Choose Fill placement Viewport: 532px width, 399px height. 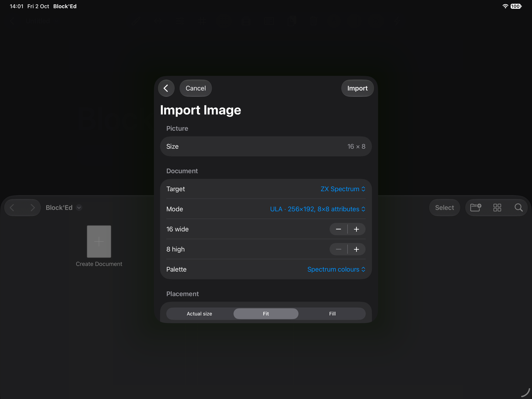tap(332, 314)
